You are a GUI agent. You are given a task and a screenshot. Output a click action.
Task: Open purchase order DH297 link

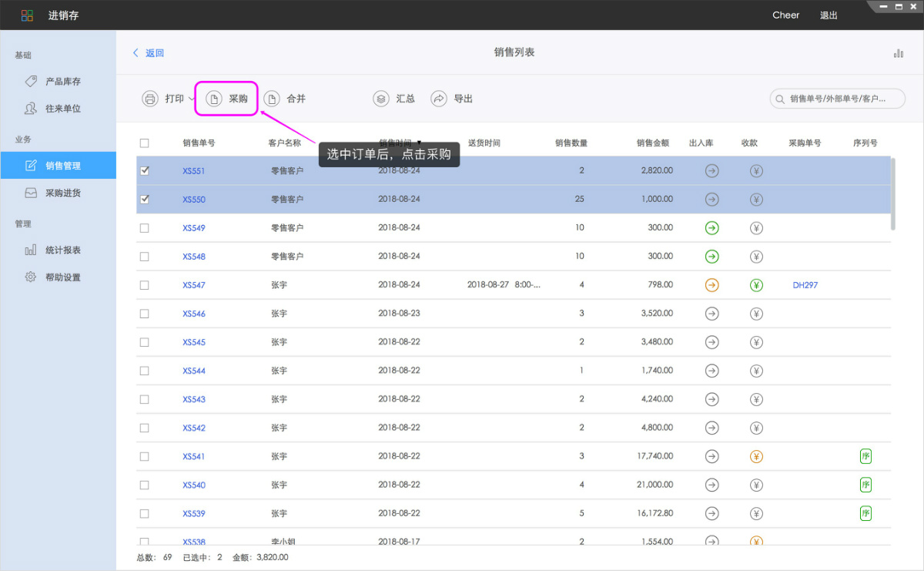tap(805, 285)
